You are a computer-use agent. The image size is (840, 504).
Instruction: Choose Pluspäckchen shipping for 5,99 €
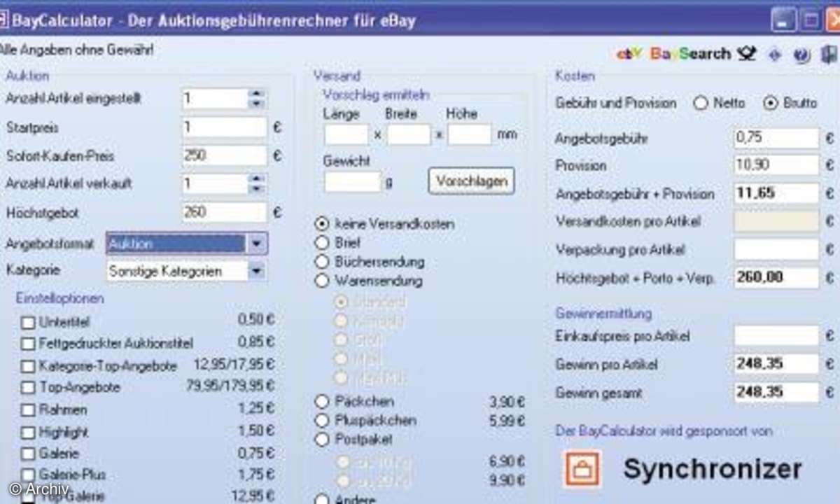(322, 420)
